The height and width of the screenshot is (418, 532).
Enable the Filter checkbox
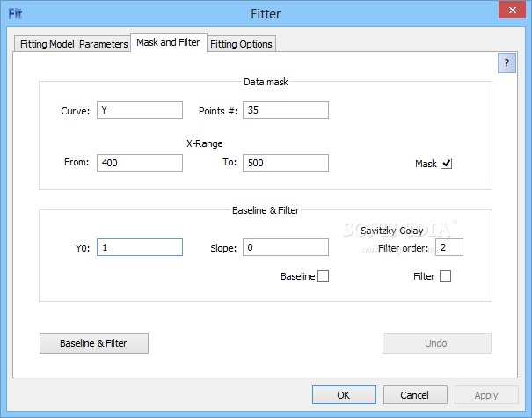[445, 276]
